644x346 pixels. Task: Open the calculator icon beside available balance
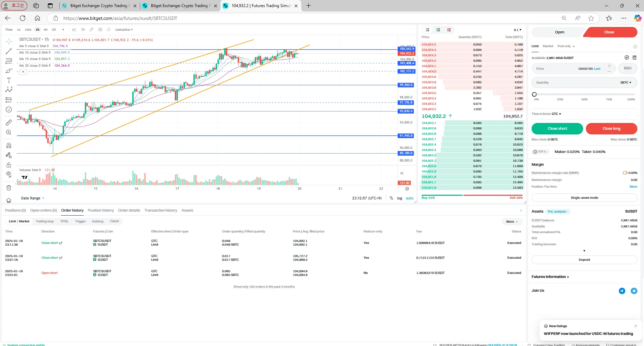tap(635, 58)
